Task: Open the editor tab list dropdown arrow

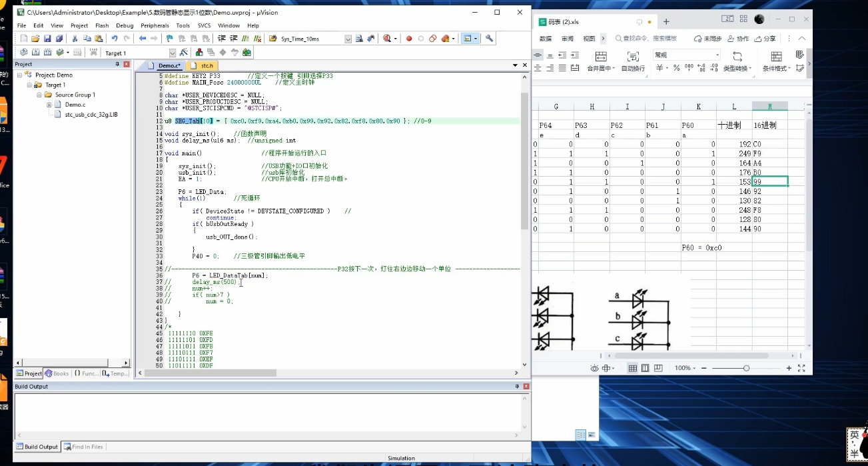Action: pos(515,65)
